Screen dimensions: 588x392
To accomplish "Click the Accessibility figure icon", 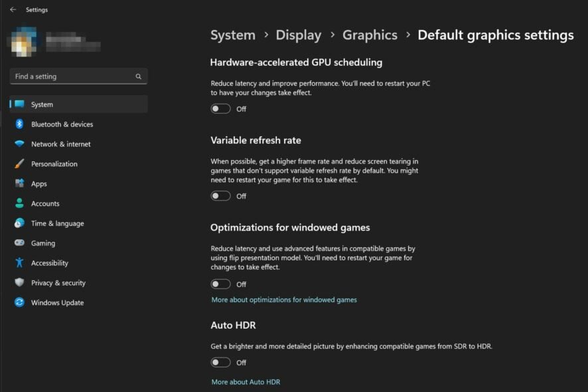I will pos(19,262).
